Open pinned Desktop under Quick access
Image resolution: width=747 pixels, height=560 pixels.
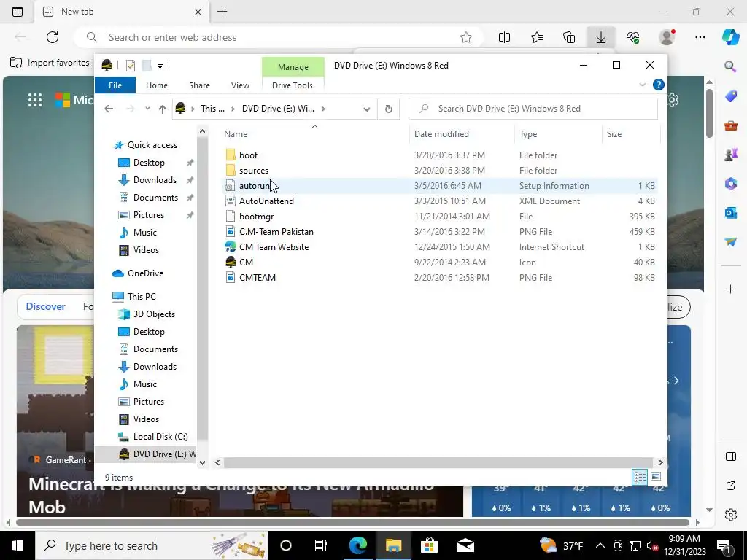[149, 163]
